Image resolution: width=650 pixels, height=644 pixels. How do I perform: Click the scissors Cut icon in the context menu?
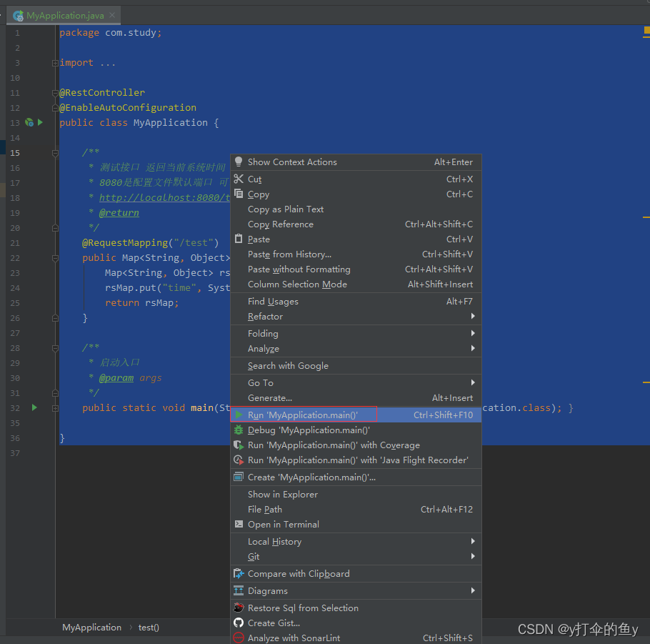tap(239, 179)
